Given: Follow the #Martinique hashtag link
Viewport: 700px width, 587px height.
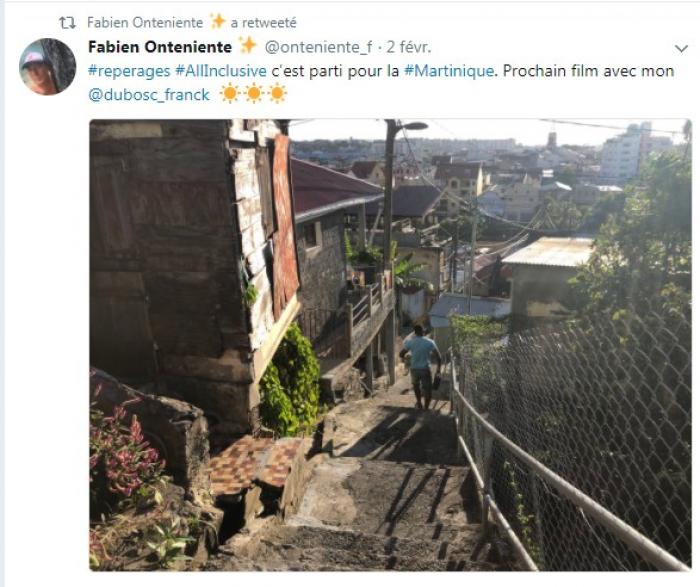Looking at the screenshot, I should pos(449,71).
